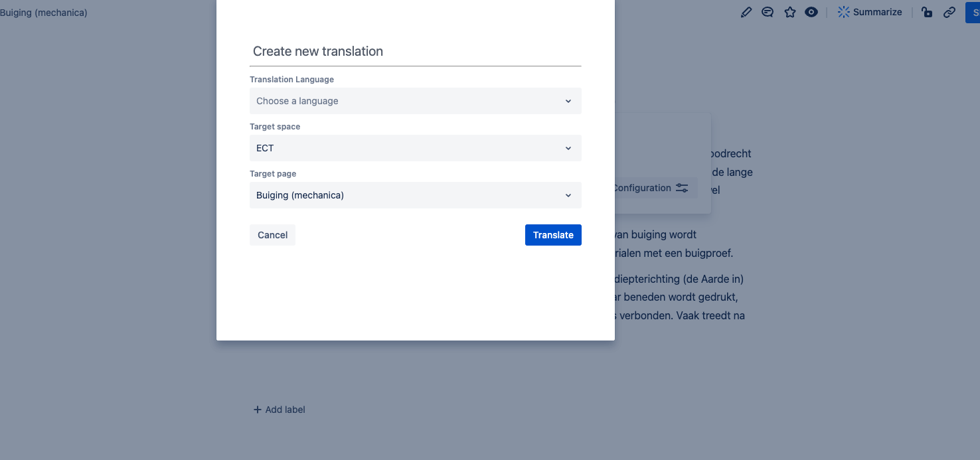The height and width of the screenshot is (460, 980).
Task: Click the Configuration sliders icon
Action: pyautogui.click(x=682, y=188)
